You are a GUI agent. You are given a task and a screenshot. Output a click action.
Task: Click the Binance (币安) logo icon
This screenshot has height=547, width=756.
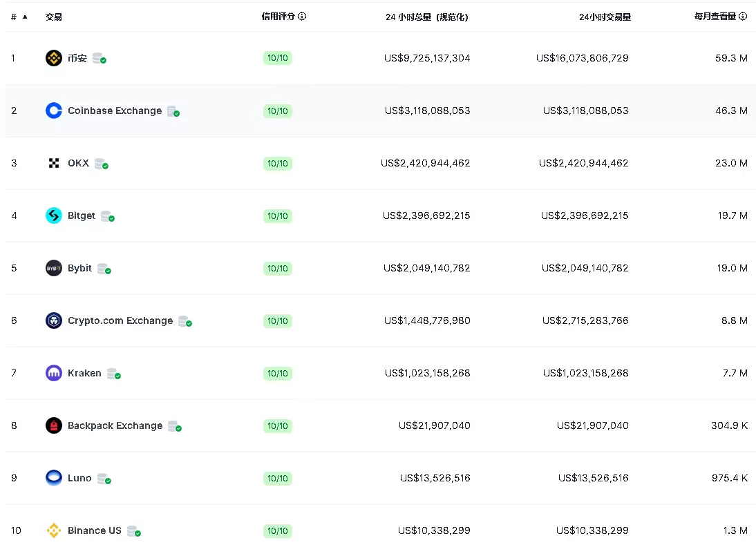54,58
